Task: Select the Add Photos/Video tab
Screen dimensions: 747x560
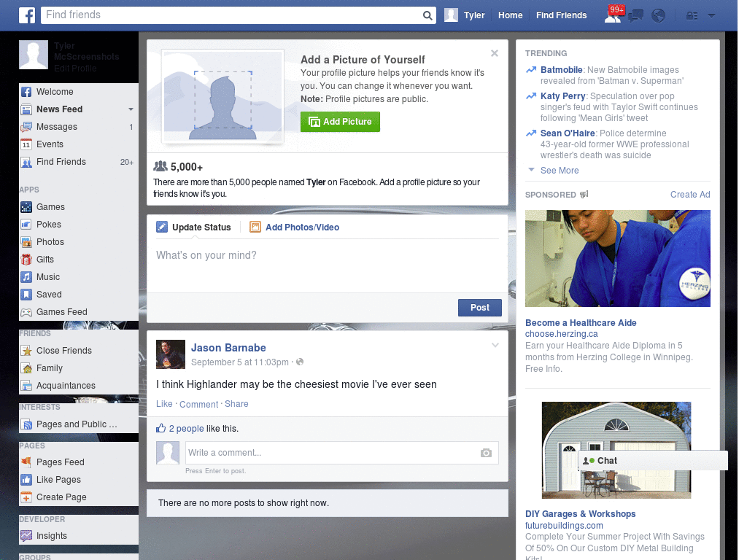Action: tap(295, 227)
